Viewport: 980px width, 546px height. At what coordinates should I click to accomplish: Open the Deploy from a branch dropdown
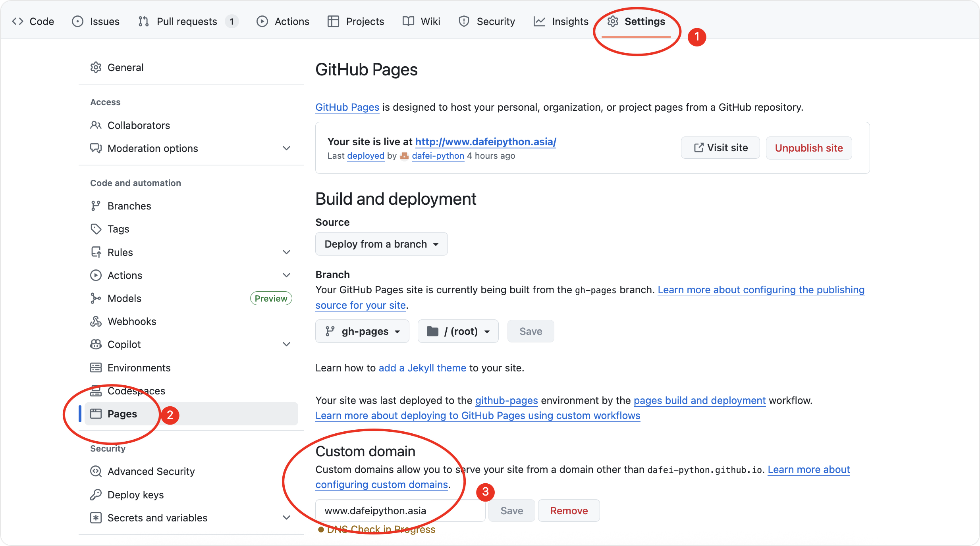click(382, 244)
